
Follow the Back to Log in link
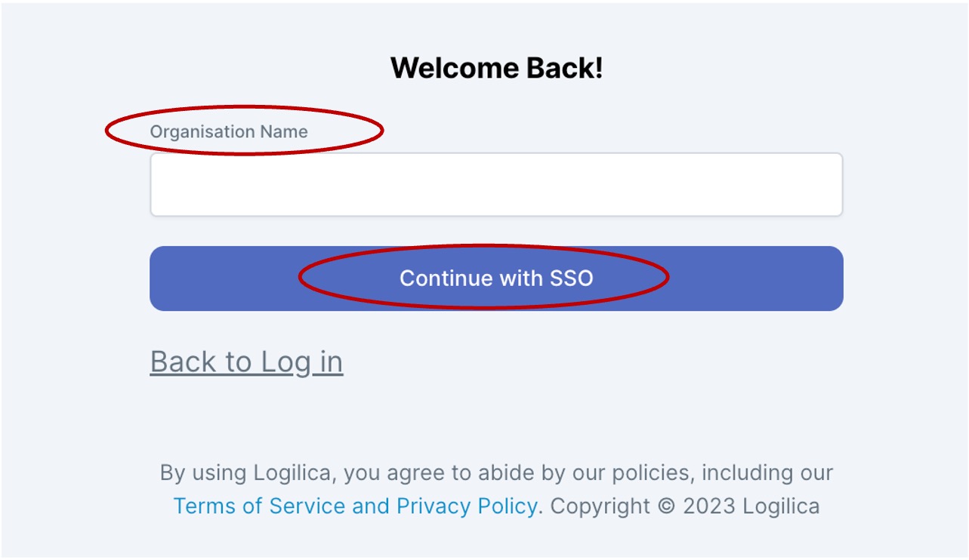[x=246, y=362]
